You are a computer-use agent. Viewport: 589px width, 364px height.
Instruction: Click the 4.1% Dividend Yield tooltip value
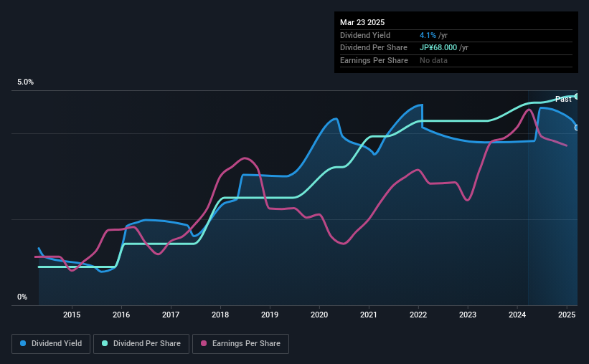click(428, 35)
